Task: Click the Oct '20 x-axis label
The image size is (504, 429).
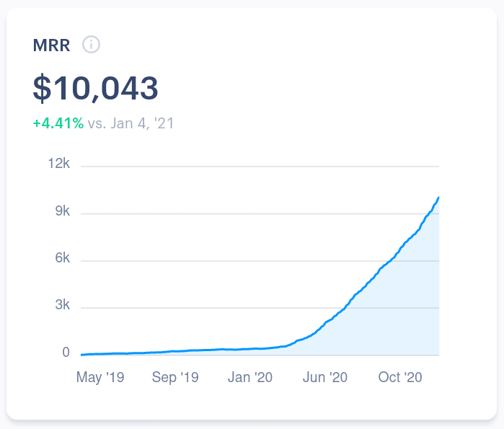Action: click(x=399, y=377)
